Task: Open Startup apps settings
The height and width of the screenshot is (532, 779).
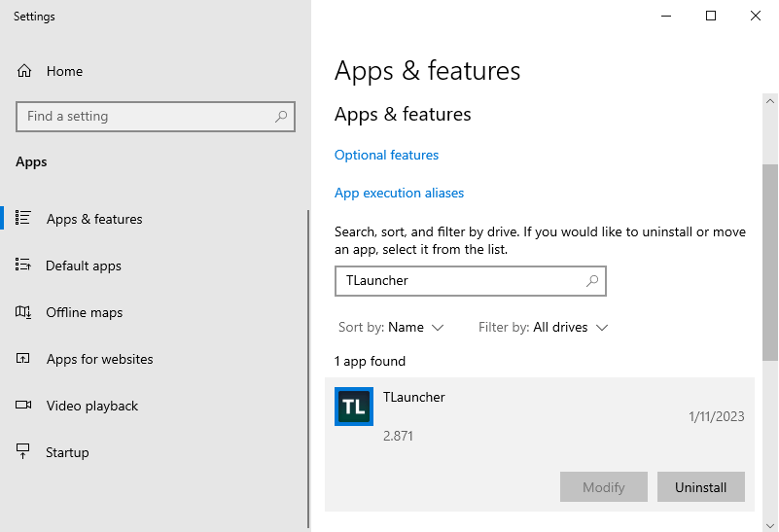Action: pos(67,452)
